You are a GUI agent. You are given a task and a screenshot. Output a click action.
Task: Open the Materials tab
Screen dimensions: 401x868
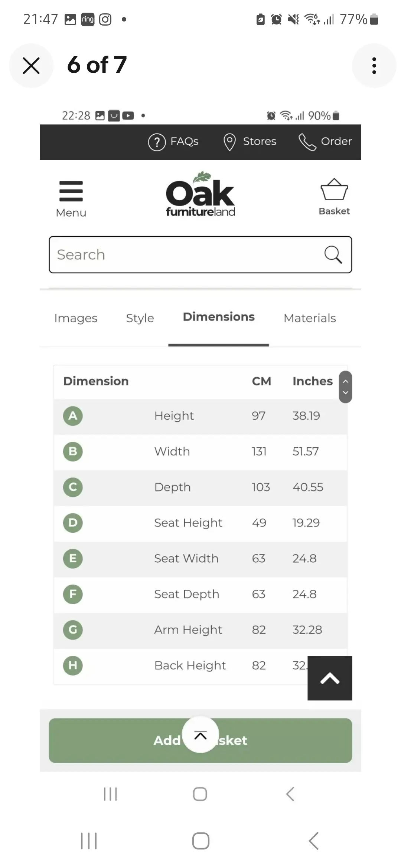[x=310, y=318]
